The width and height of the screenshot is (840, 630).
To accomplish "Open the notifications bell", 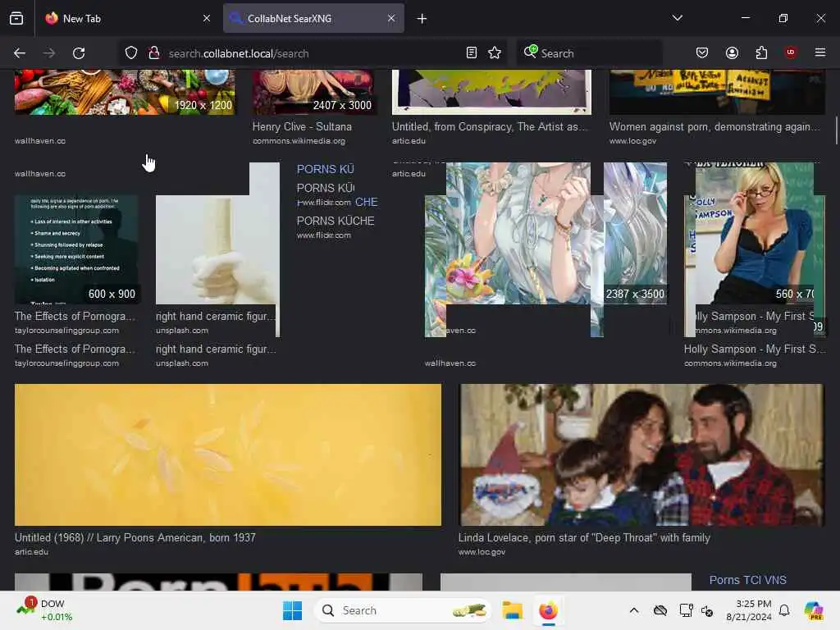I will pos(784,610).
